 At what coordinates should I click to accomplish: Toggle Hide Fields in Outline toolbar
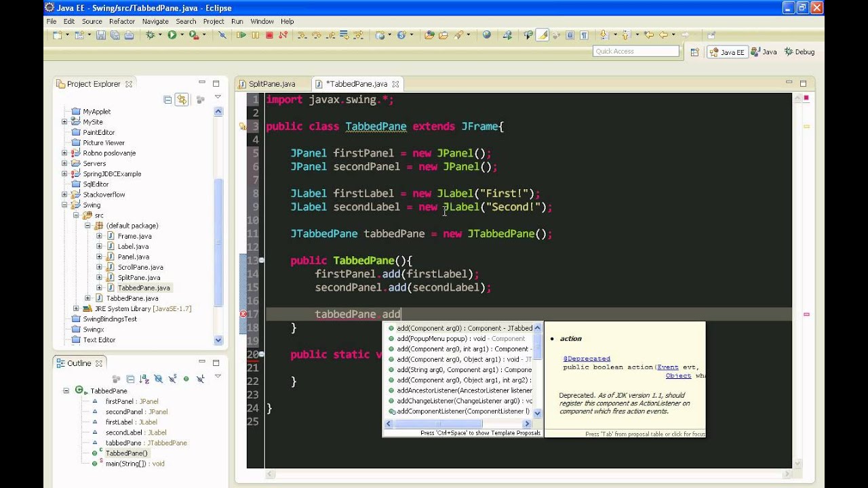coord(158,379)
